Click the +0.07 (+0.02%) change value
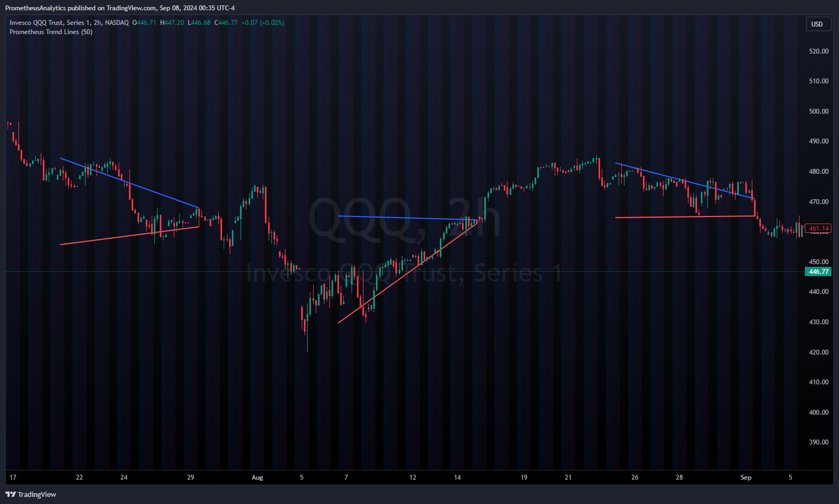Image resolution: width=839 pixels, height=504 pixels. pos(263,23)
